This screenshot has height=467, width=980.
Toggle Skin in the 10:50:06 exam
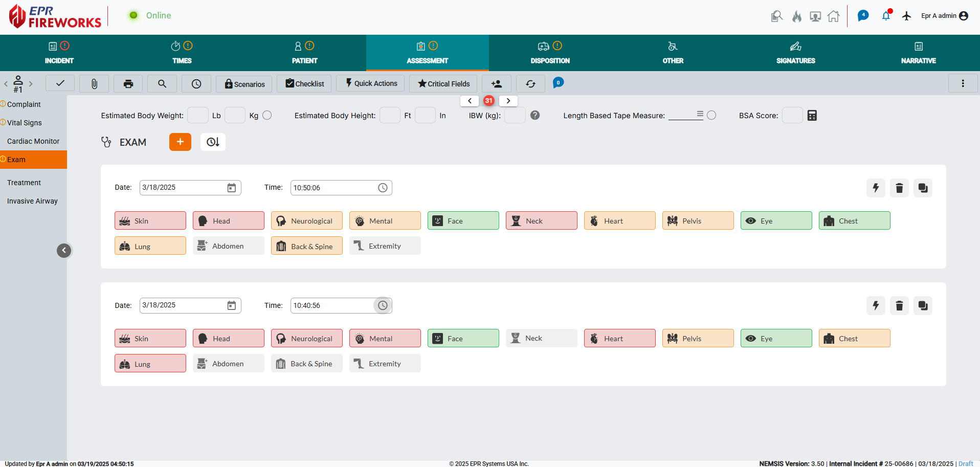tap(150, 220)
